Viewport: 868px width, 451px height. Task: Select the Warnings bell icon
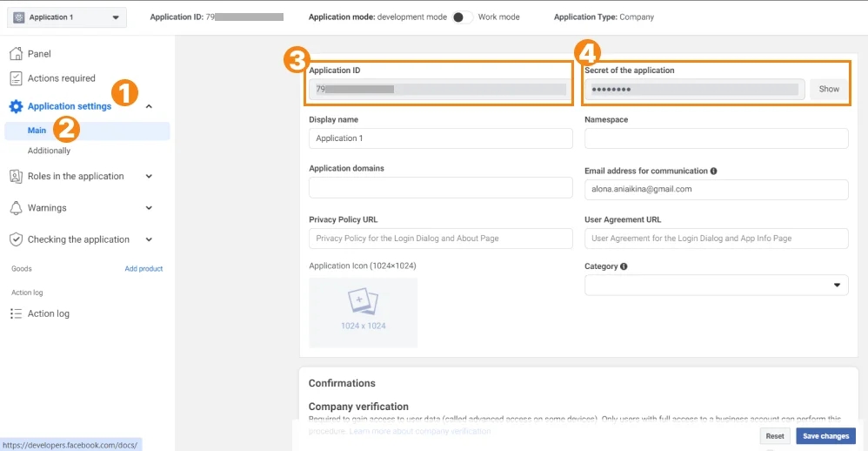click(x=16, y=208)
